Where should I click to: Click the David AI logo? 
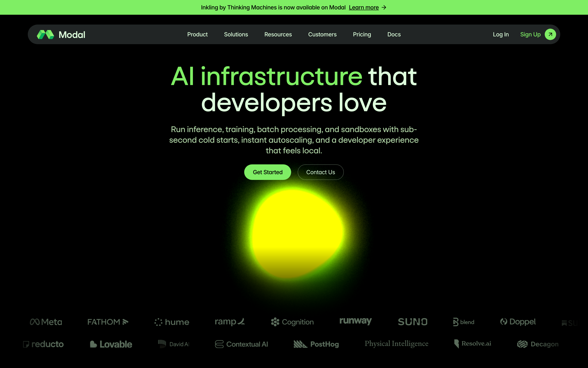(x=174, y=344)
